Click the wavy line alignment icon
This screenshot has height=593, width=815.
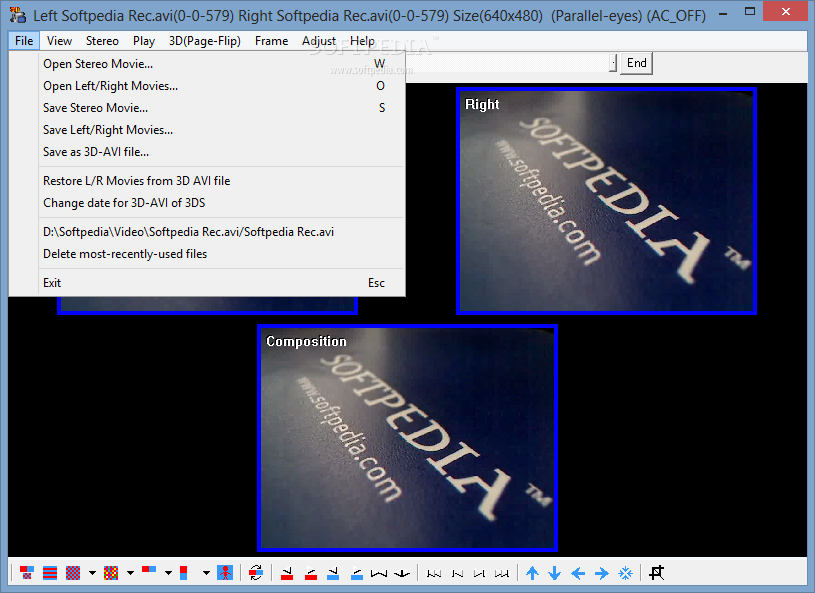click(x=379, y=573)
